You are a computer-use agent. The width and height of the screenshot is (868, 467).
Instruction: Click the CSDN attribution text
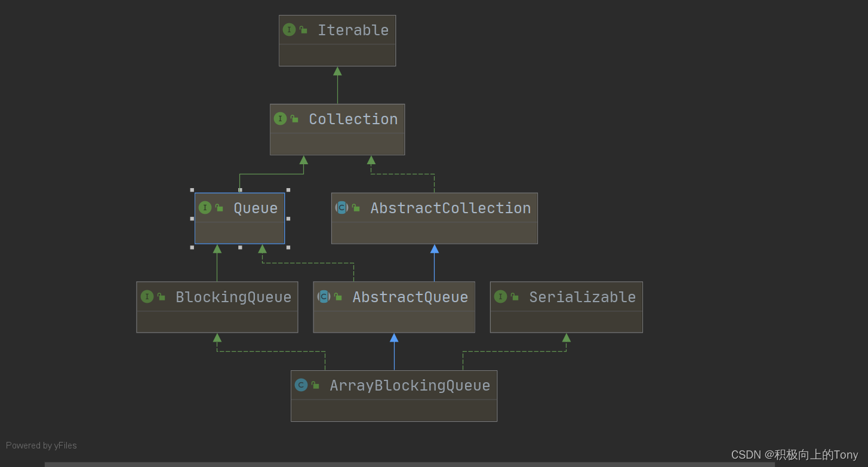point(794,454)
